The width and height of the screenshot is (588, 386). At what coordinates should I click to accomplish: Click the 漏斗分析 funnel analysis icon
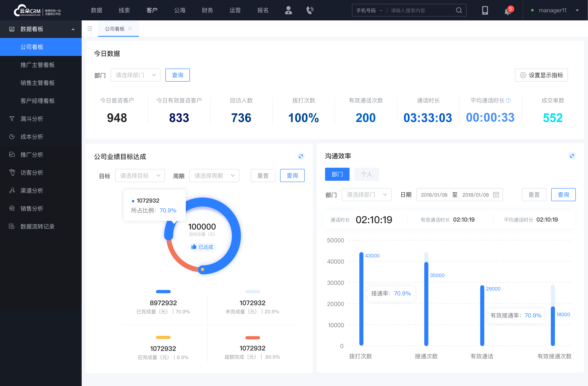click(11, 119)
